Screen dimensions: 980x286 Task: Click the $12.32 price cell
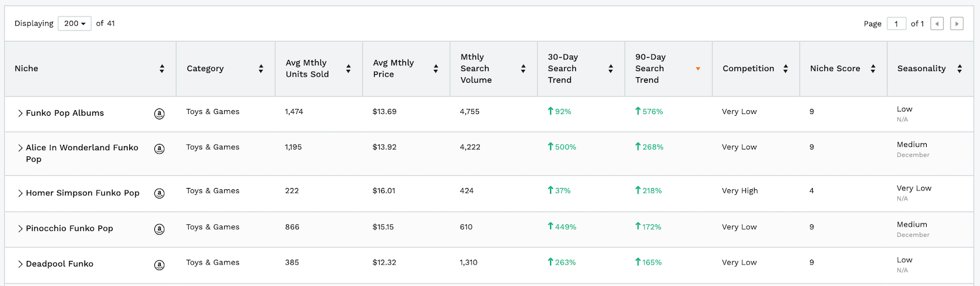tap(385, 262)
